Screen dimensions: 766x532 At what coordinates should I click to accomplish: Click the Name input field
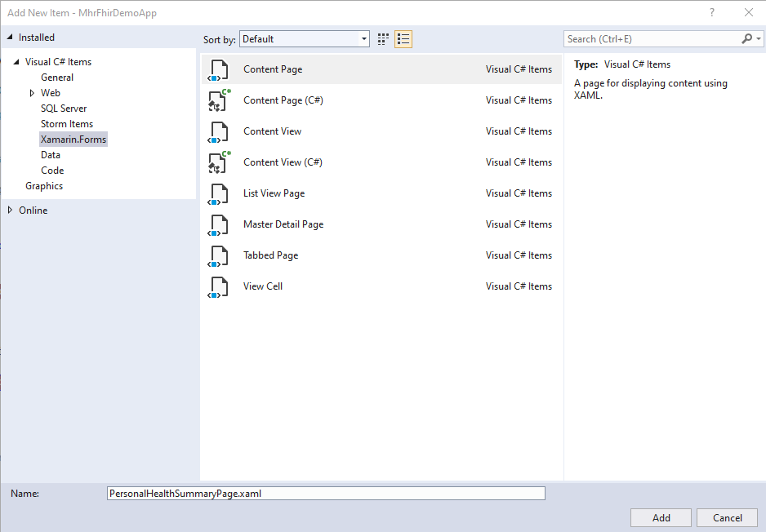click(x=327, y=493)
